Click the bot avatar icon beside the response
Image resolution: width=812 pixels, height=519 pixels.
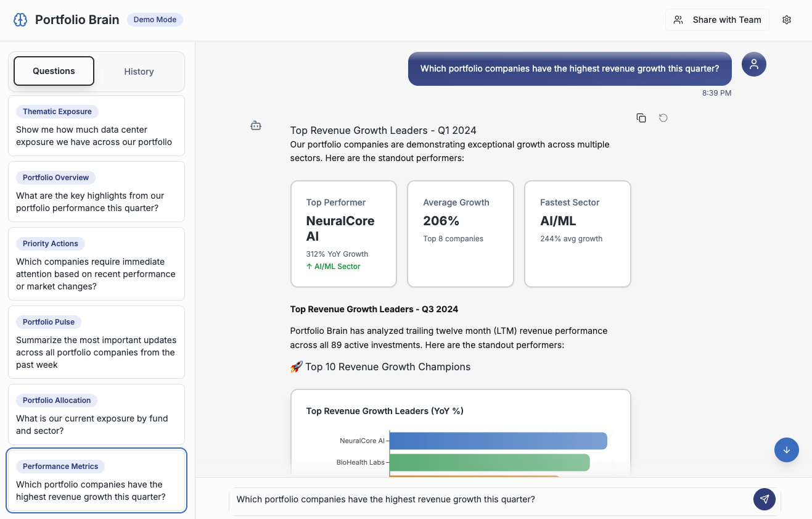(x=256, y=126)
